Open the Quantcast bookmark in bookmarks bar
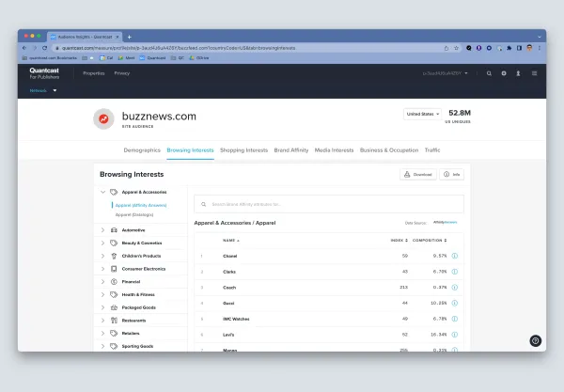Screen dimensions: 564x392 [153, 58]
